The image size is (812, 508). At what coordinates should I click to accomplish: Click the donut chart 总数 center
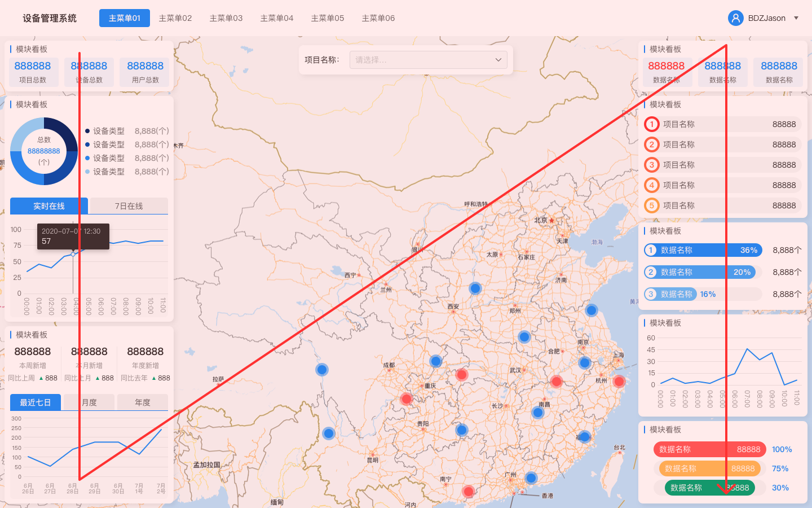click(44, 151)
